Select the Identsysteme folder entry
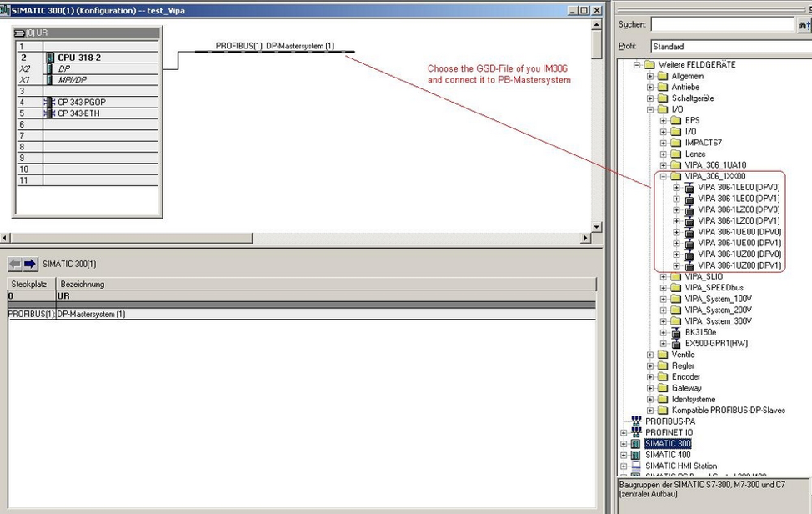The height and width of the screenshot is (514, 812). tap(694, 399)
